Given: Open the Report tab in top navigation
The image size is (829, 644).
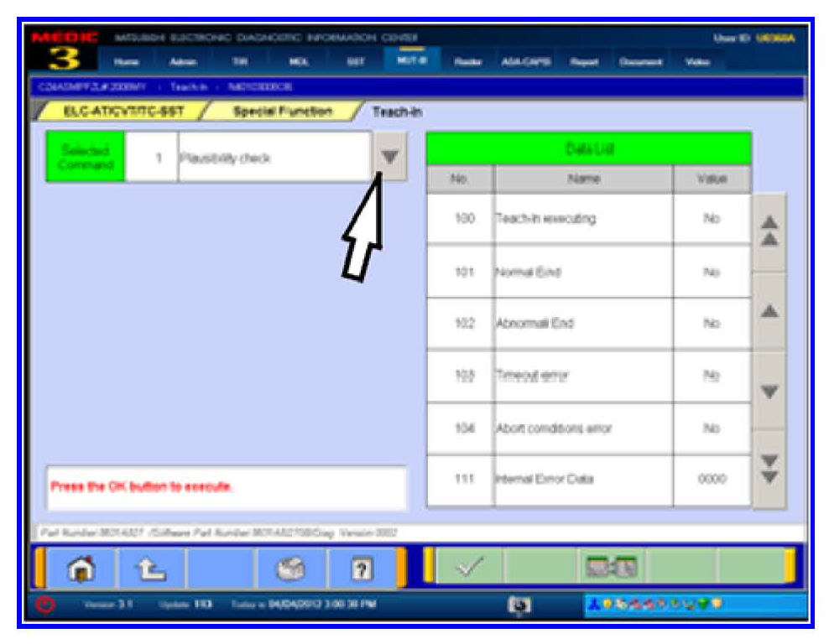Looking at the screenshot, I should (583, 61).
